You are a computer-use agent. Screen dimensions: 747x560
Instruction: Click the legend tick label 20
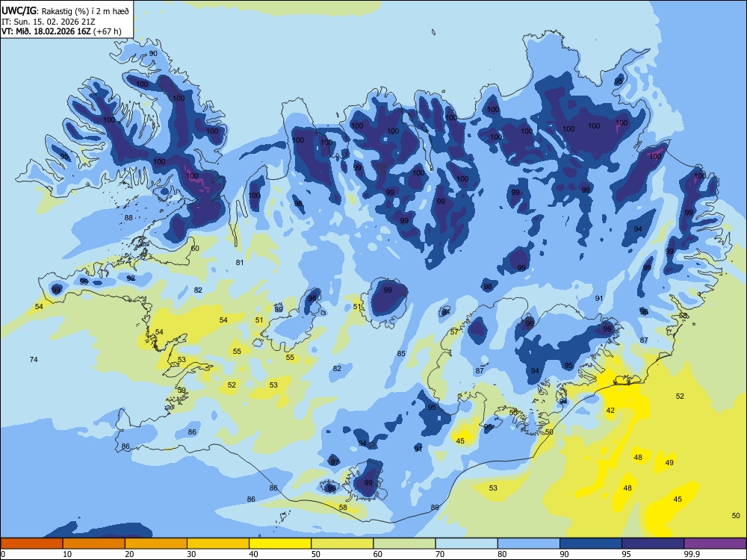coord(129,554)
